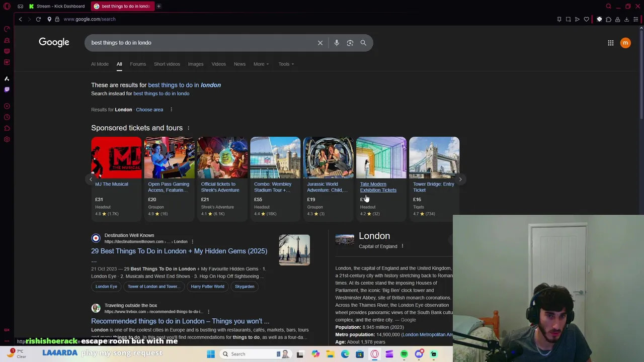Click the address bar URL field

(302, 19)
